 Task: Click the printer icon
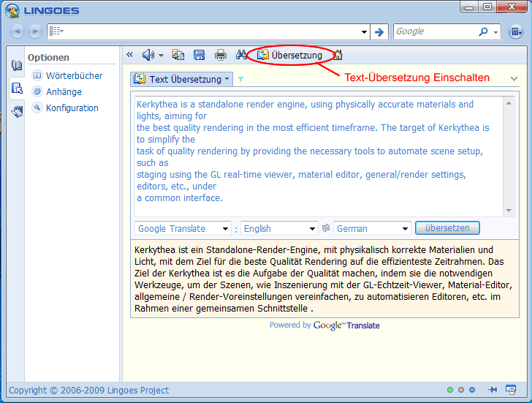click(x=220, y=55)
